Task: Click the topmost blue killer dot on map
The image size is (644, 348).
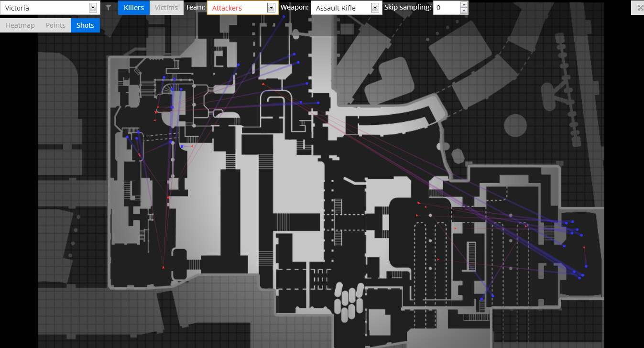Action: 284,17
